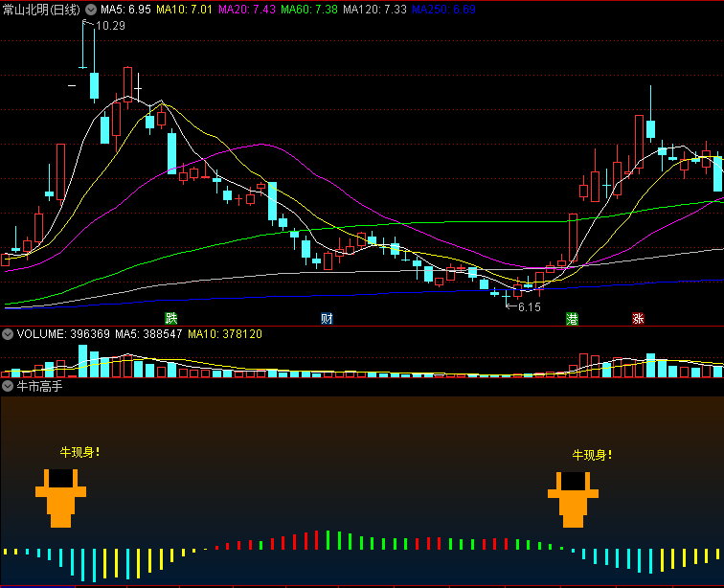The image size is (724, 588).
Task: Click the MA60: 7.38 indicator label
Action: click(309, 10)
